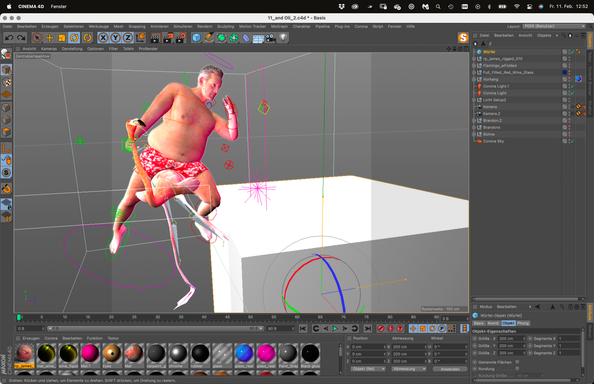The width and height of the screenshot is (594, 384).
Task: Render the active view clapperboard icon
Action: pos(155,37)
